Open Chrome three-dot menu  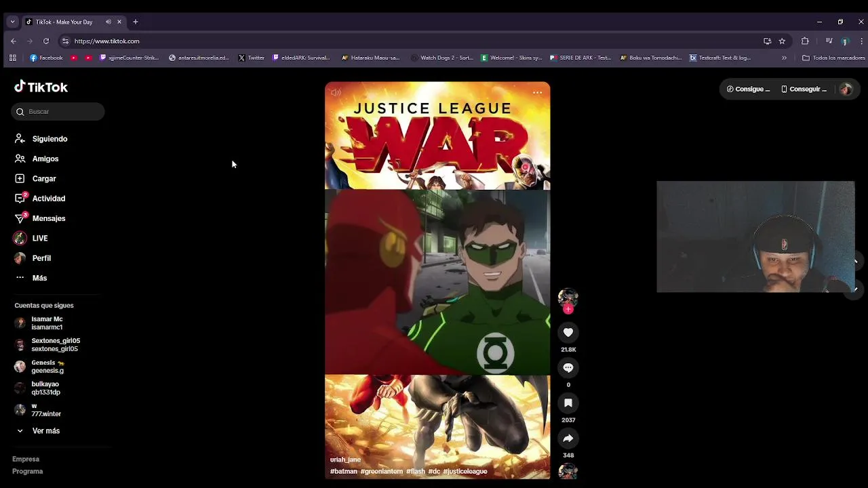(x=861, y=41)
